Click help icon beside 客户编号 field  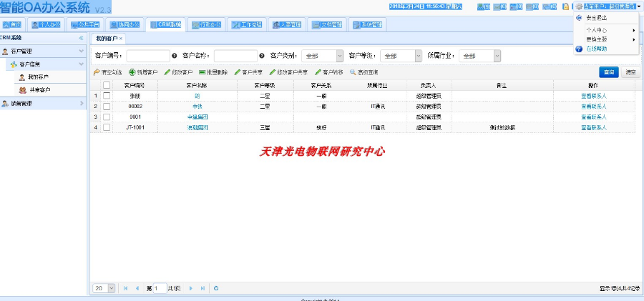pos(174,56)
